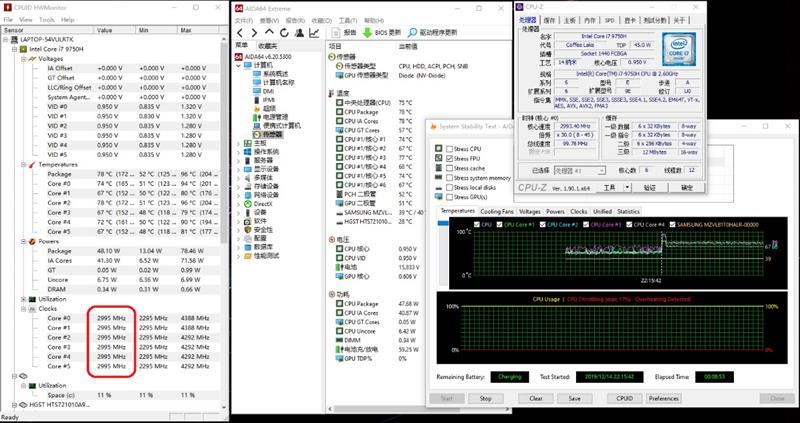This screenshot has width=800, height=423.
Task: Switch to the Cooling Fans tab
Action: click(x=497, y=211)
